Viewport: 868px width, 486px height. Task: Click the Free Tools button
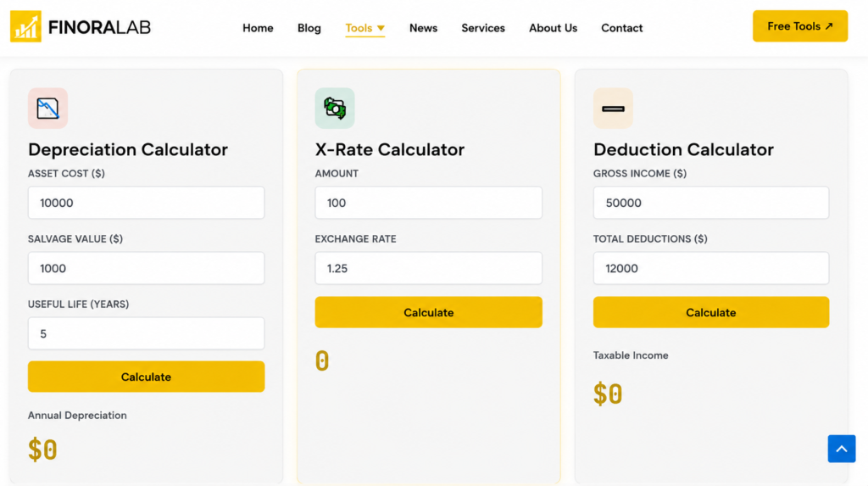click(x=800, y=26)
